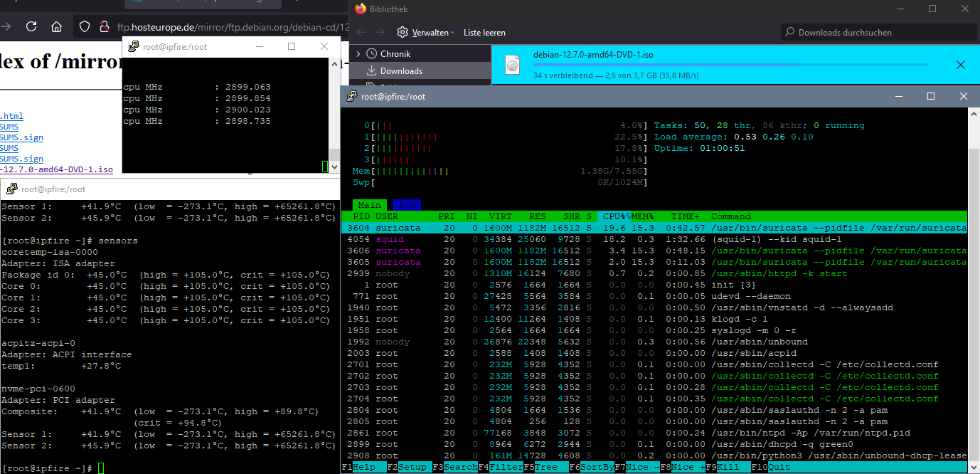Click the Bibliothek back arrow
The image size is (980, 474).
[361, 32]
